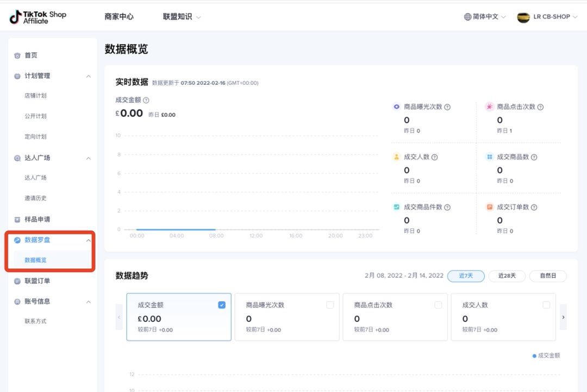Click the 首页 home icon

(x=17, y=55)
